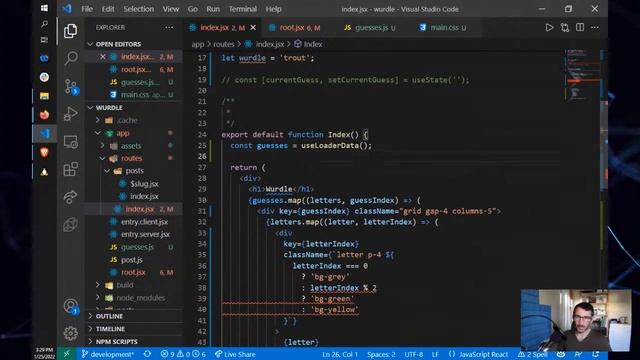
Task: Open the Accounts menu icon
Action: click(71, 306)
